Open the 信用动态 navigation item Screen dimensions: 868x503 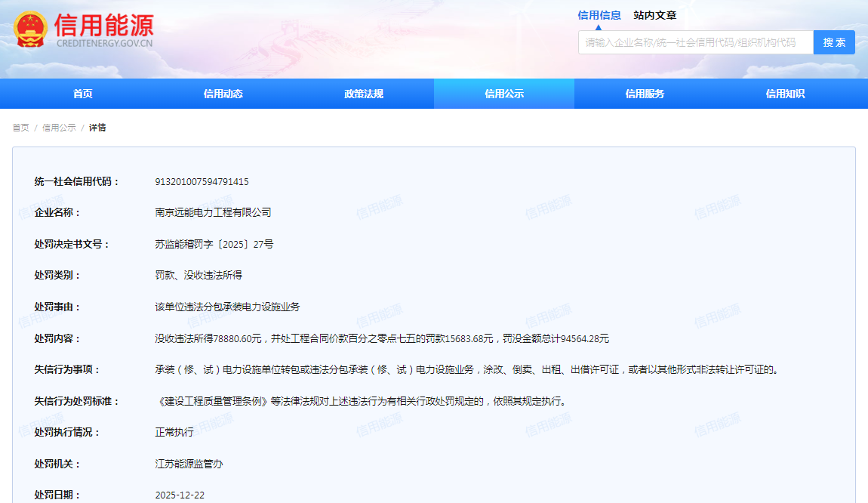click(x=223, y=94)
